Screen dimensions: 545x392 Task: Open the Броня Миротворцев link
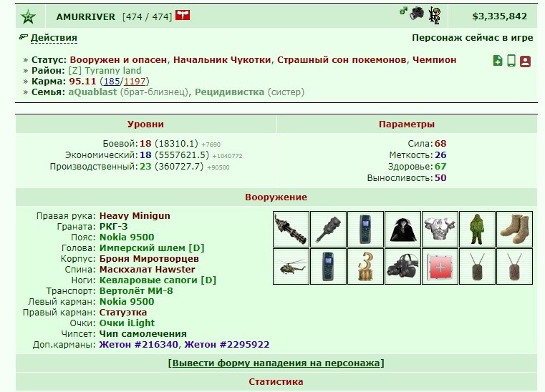149,259
